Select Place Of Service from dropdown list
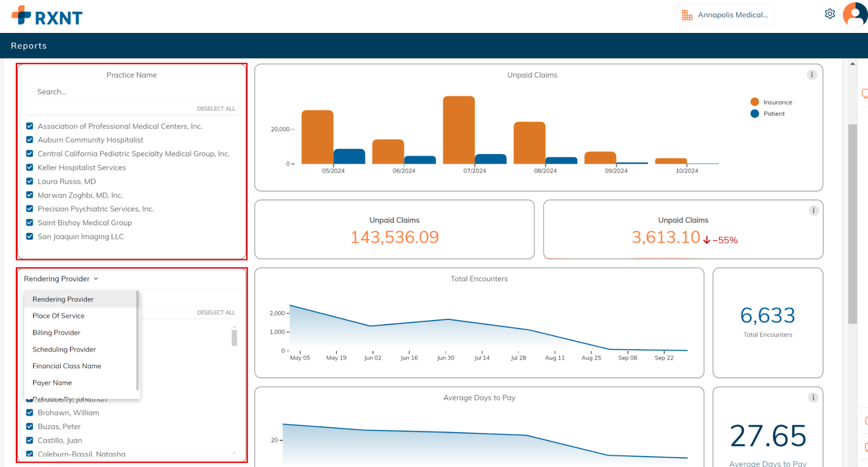The width and height of the screenshot is (868, 467). pyautogui.click(x=59, y=316)
